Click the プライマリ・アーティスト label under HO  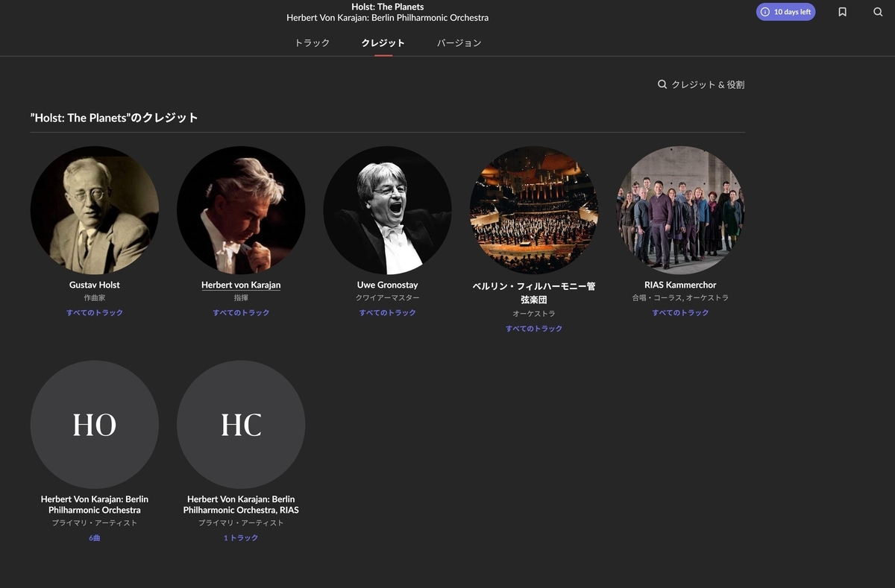[x=95, y=522]
